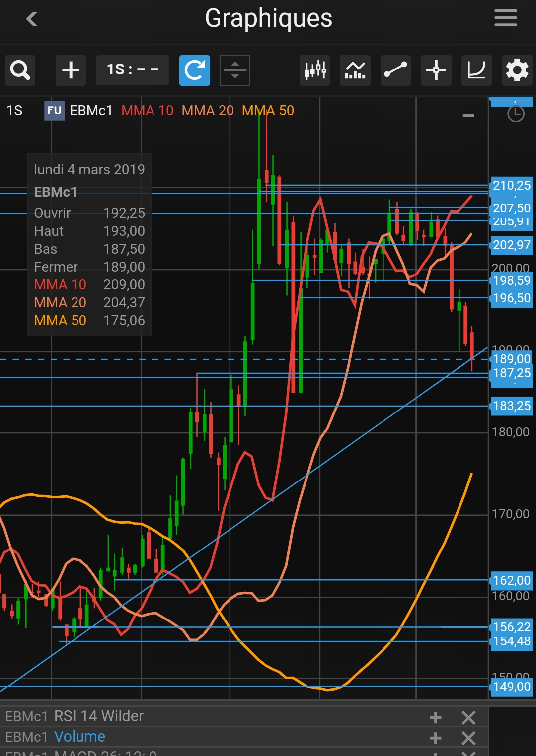
Task: Refresh the chart data
Action: point(194,70)
